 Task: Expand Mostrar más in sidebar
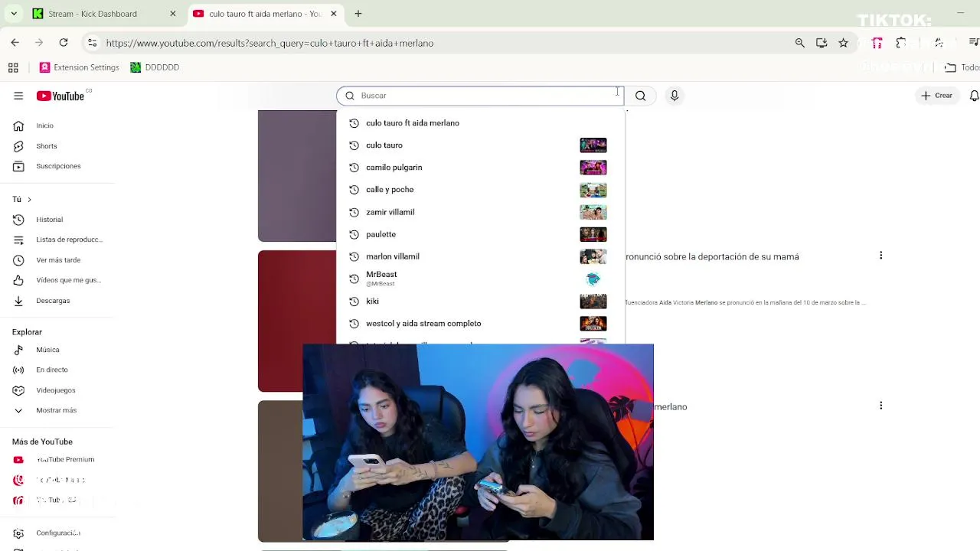[56, 410]
